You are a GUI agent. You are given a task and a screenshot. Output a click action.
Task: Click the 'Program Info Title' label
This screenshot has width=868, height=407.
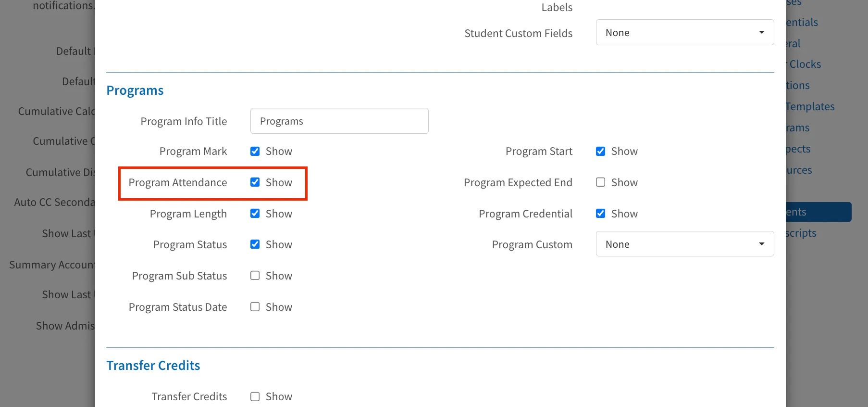pos(184,121)
